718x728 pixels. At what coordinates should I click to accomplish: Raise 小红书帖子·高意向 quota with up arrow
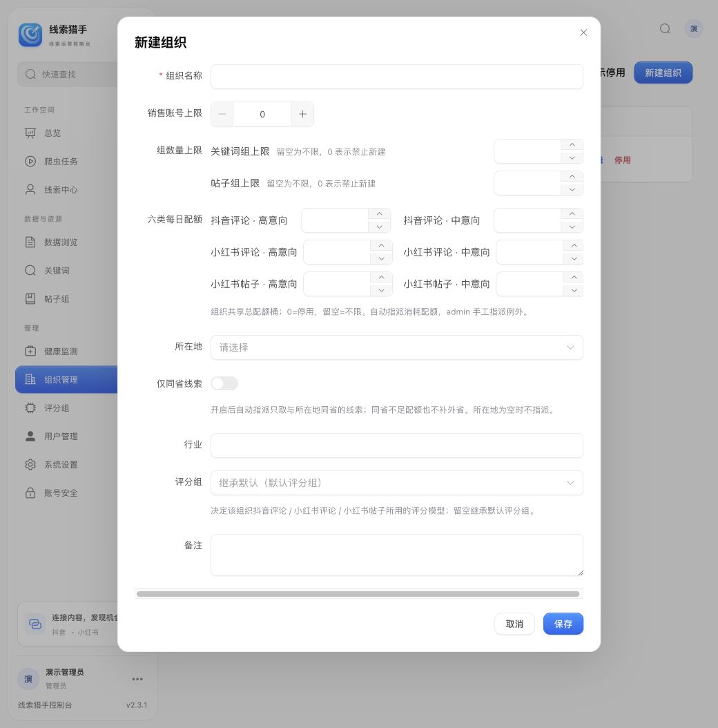382,277
